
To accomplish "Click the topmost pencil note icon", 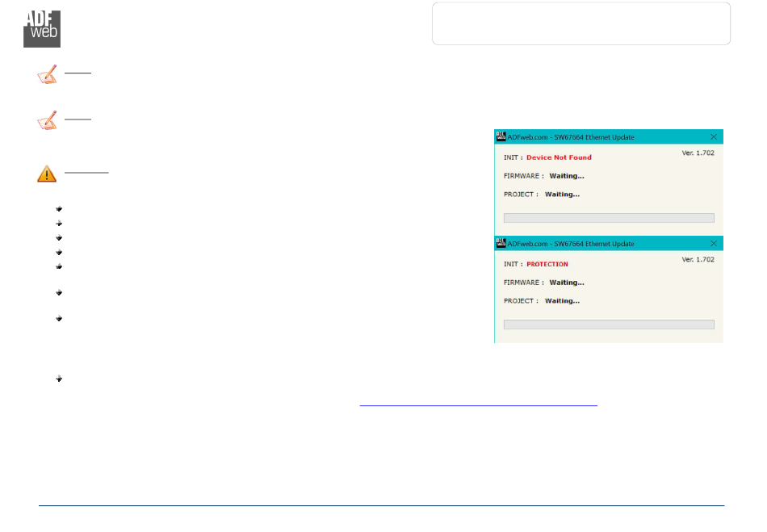I will (x=48, y=75).
